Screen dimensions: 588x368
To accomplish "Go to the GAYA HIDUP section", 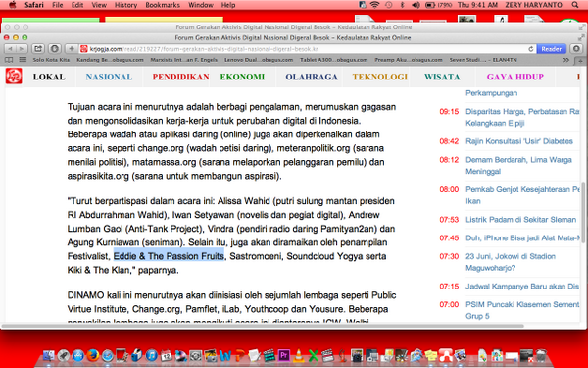I will pyautogui.click(x=515, y=77).
